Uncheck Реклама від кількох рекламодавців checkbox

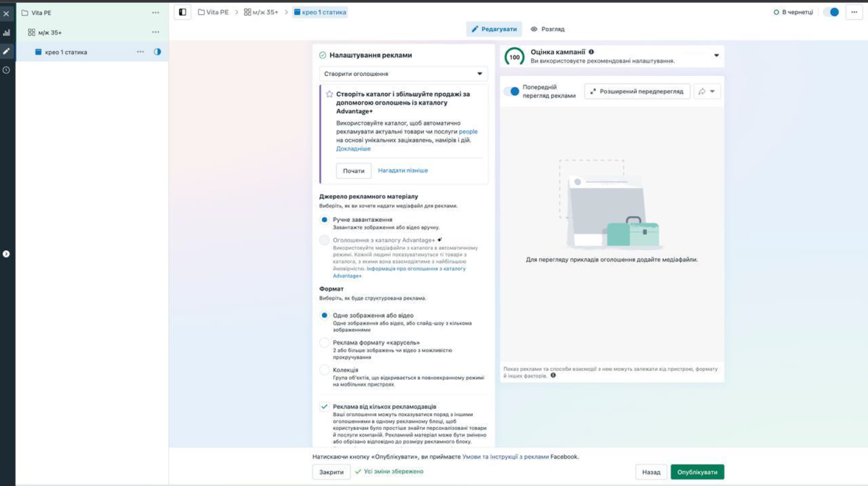324,407
